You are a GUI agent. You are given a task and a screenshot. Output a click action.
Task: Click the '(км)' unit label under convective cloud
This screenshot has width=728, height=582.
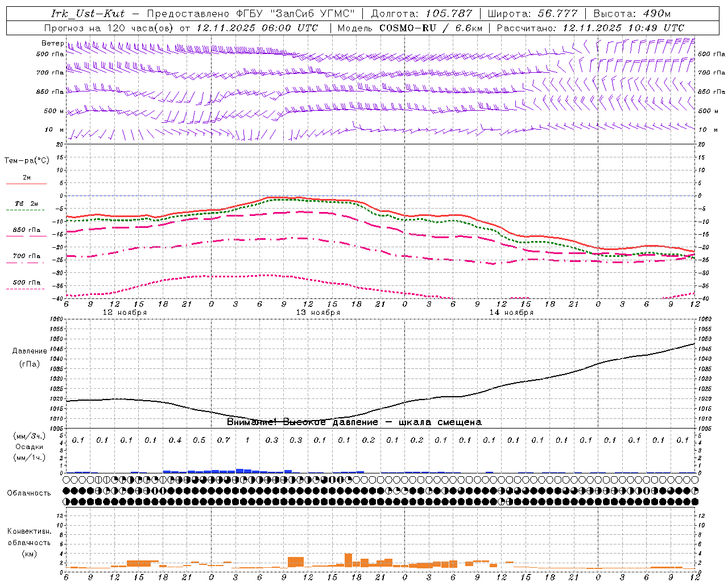pyautogui.click(x=29, y=554)
